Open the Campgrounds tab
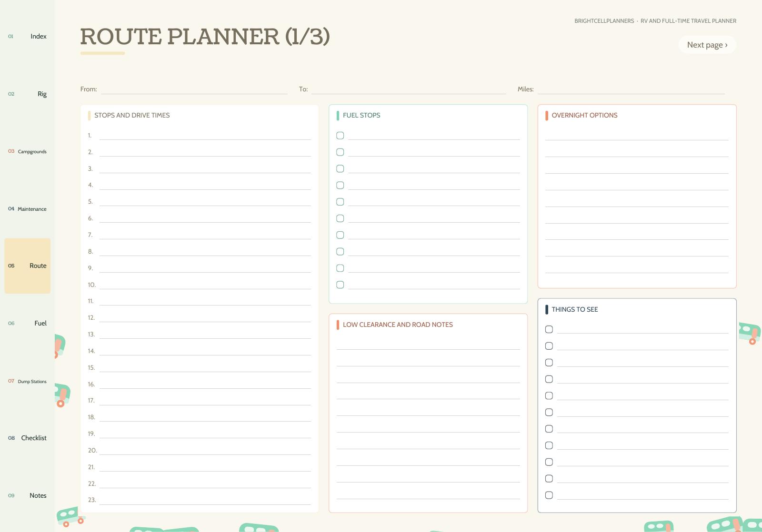The height and width of the screenshot is (532, 762). tap(27, 151)
